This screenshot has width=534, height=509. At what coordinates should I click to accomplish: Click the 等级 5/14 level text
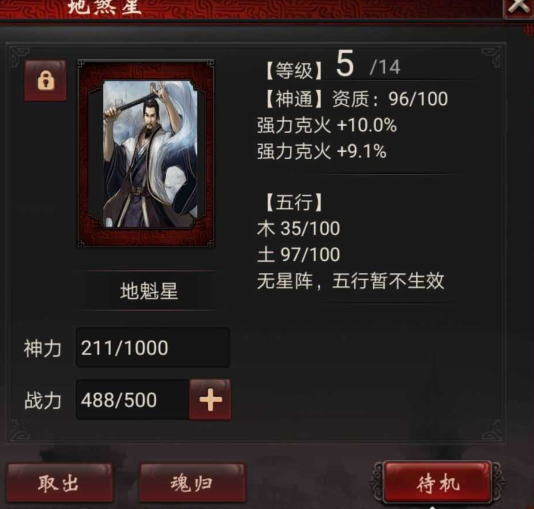[332, 66]
